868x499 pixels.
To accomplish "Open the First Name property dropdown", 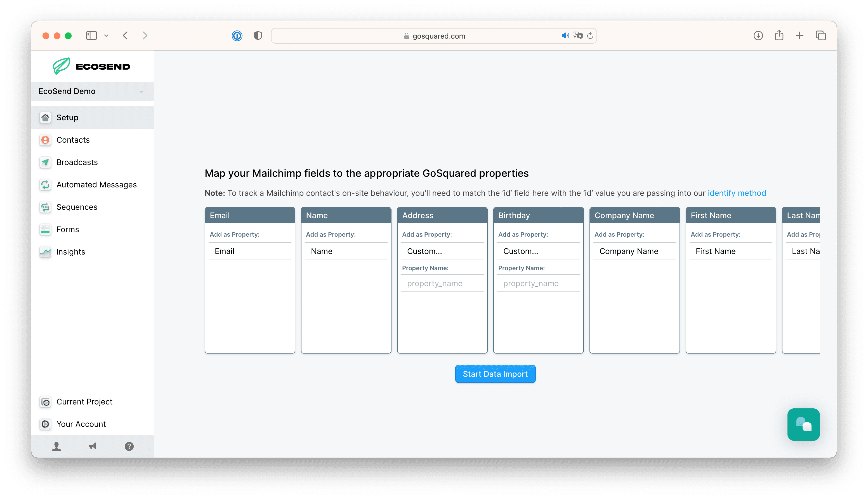I will point(731,251).
